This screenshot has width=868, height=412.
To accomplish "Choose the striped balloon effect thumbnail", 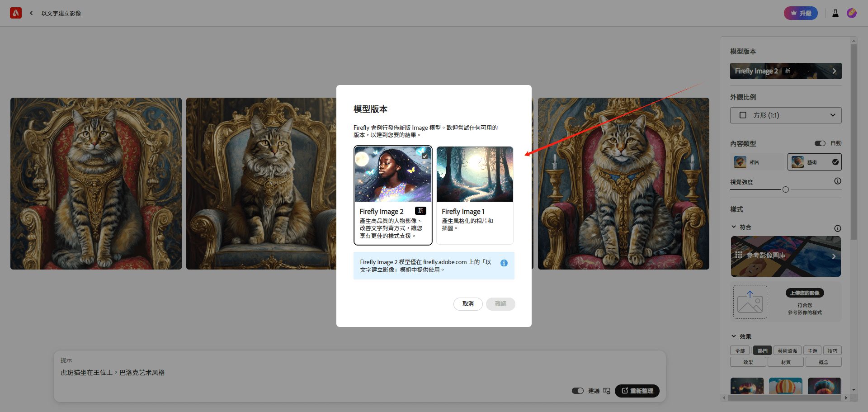I will (x=786, y=386).
